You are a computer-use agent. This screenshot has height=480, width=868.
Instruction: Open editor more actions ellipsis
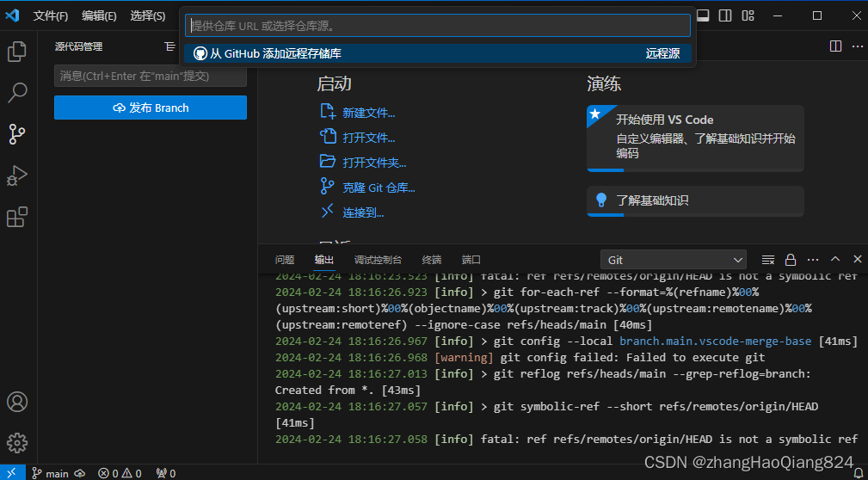coord(857,46)
